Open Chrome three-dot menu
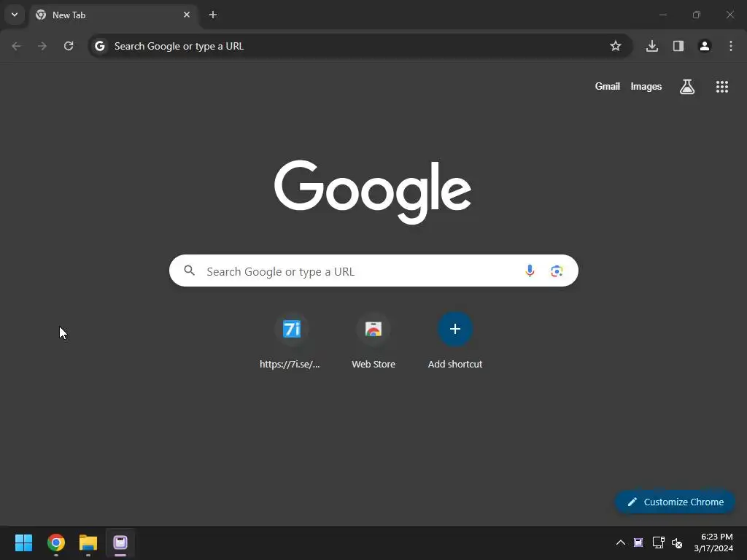The width and height of the screenshot is (747, 560). click(731, 46)
